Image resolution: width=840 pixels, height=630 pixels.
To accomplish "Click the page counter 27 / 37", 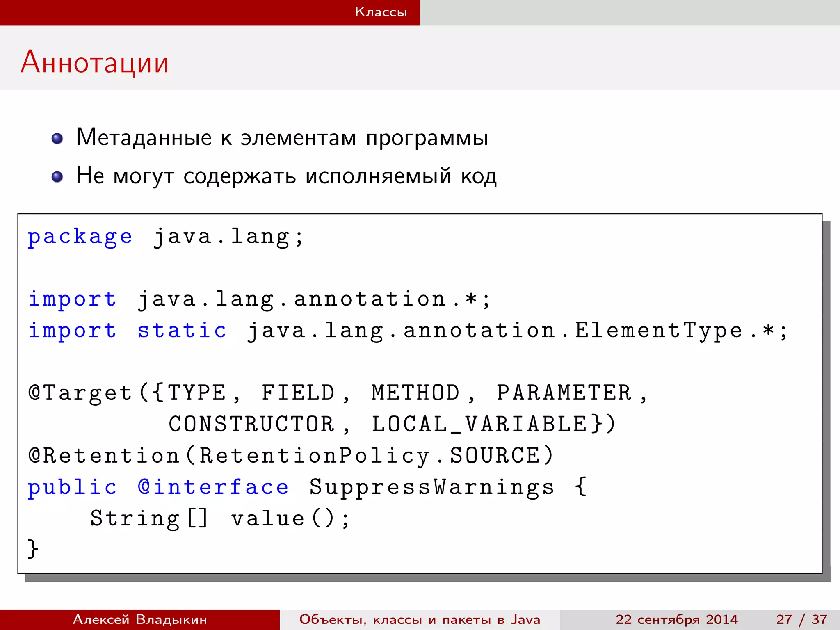I will point(801,619).
